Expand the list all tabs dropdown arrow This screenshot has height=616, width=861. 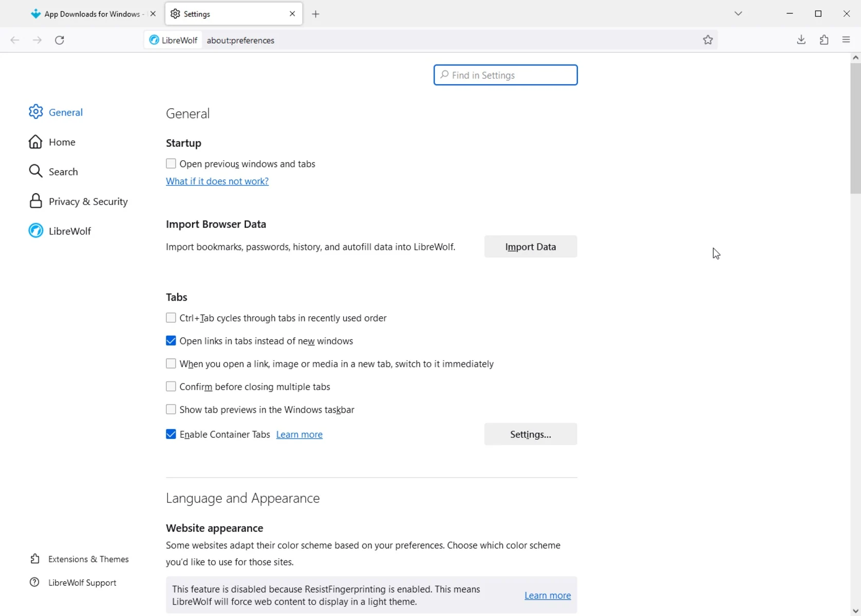(x=738, y=14)
